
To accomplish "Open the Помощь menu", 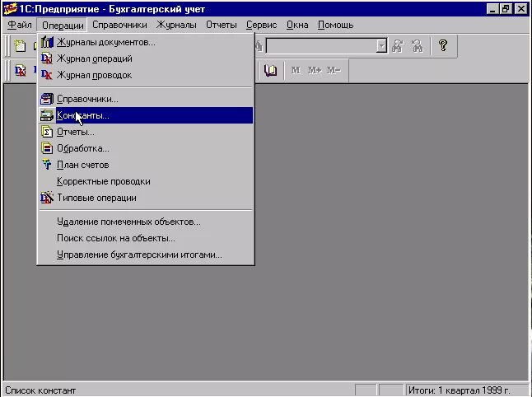I will coord(335,25).
